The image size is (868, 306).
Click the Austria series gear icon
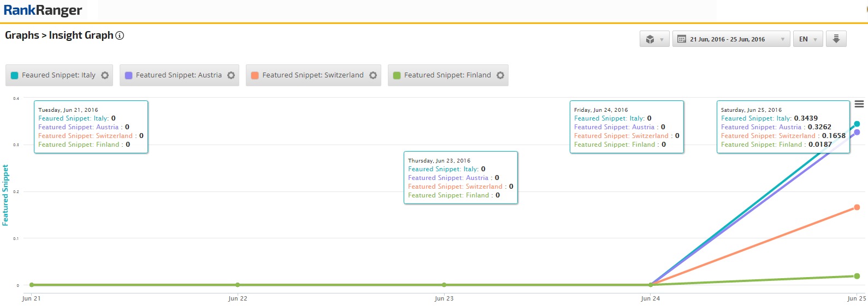click(231, 75)
